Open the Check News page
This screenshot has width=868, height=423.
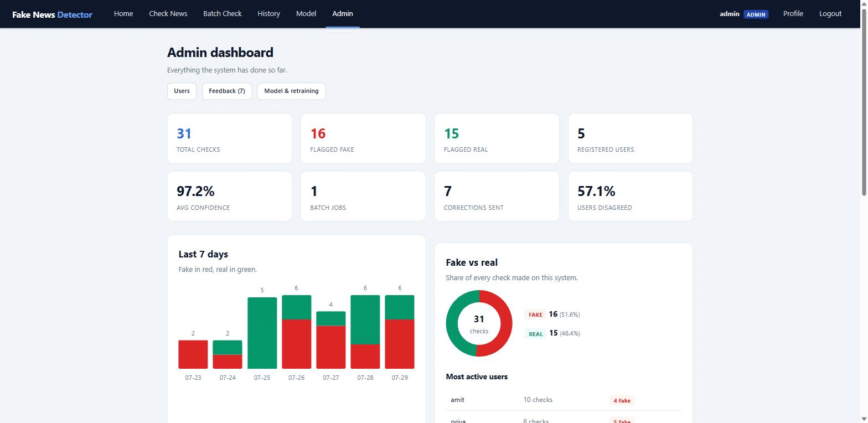pos(168,14)
